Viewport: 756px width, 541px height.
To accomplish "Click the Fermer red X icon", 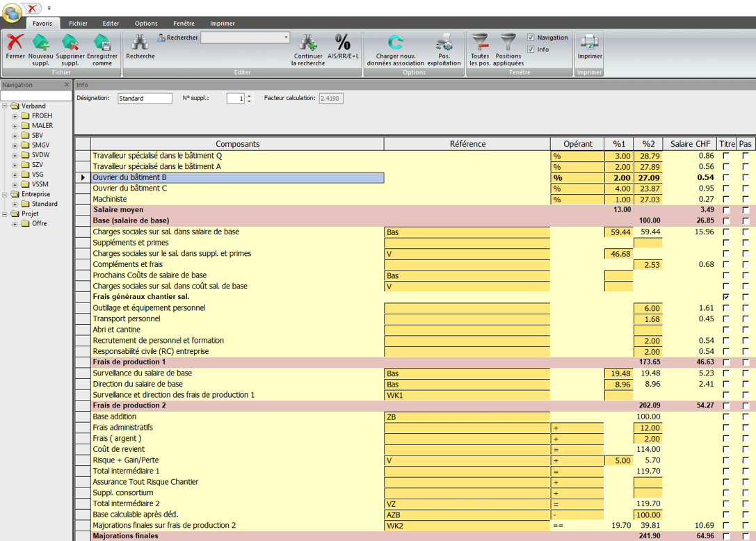I will pos(15,42).
